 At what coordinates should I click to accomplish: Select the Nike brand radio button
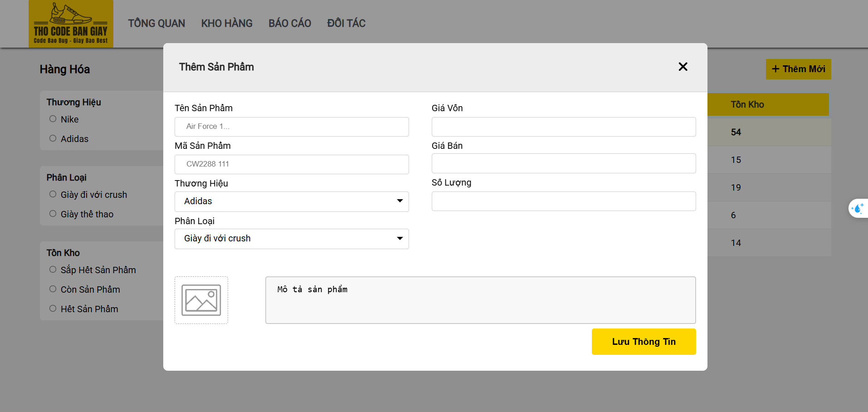[53, 118]
